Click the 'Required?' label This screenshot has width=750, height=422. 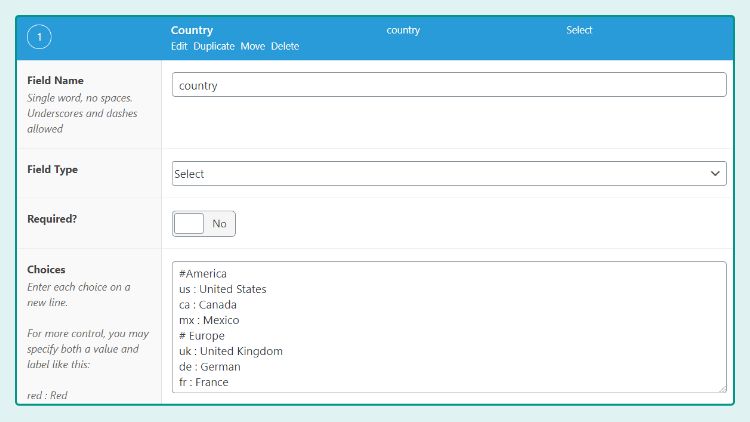tap(52, 219)
